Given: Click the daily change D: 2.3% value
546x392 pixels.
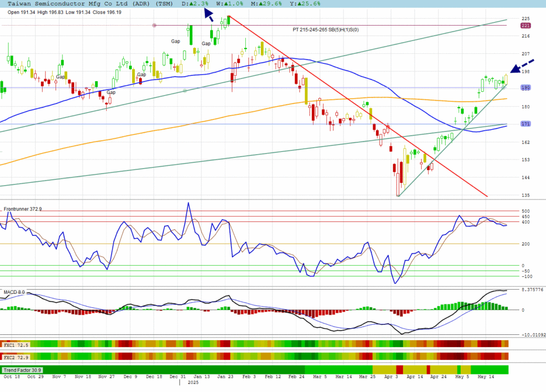Looking at the screenshot, I should click(x=195, y=4).
